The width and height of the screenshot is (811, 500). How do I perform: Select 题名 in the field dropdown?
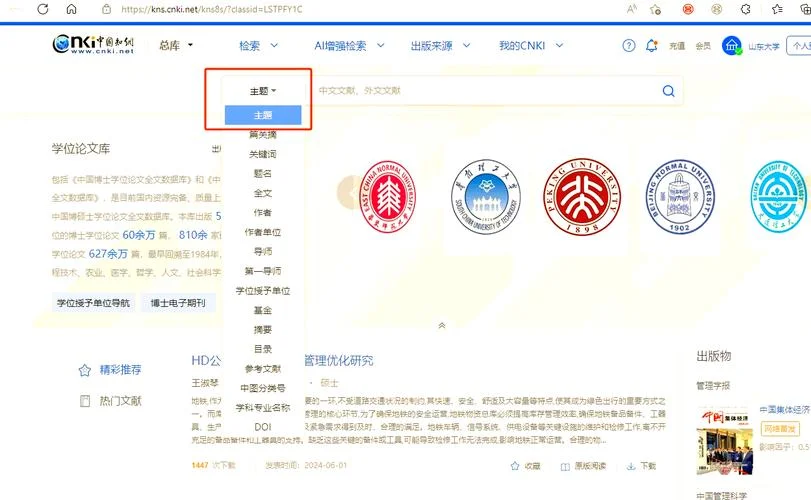tap(263, 174)
